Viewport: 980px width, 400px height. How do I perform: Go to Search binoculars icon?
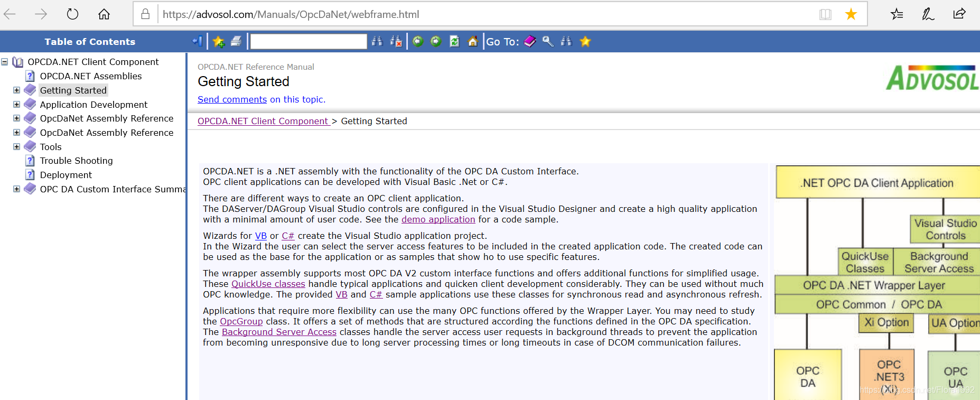tap(566, 41)
